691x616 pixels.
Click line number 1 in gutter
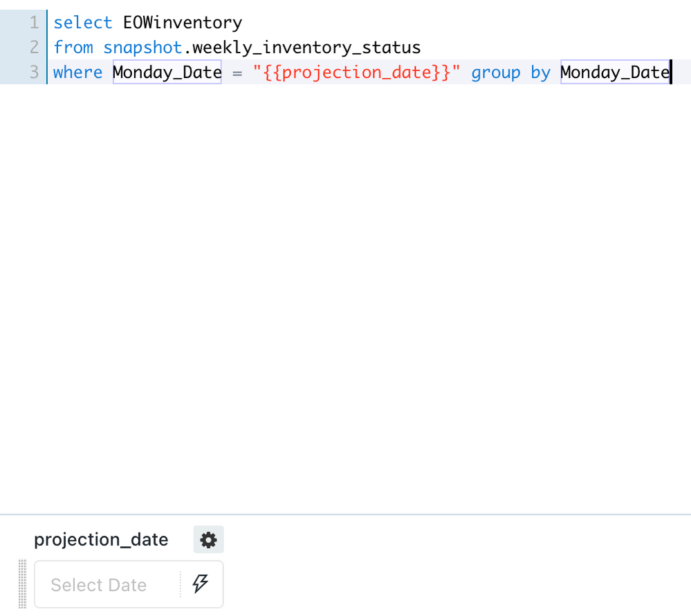(x=34, y=23)
